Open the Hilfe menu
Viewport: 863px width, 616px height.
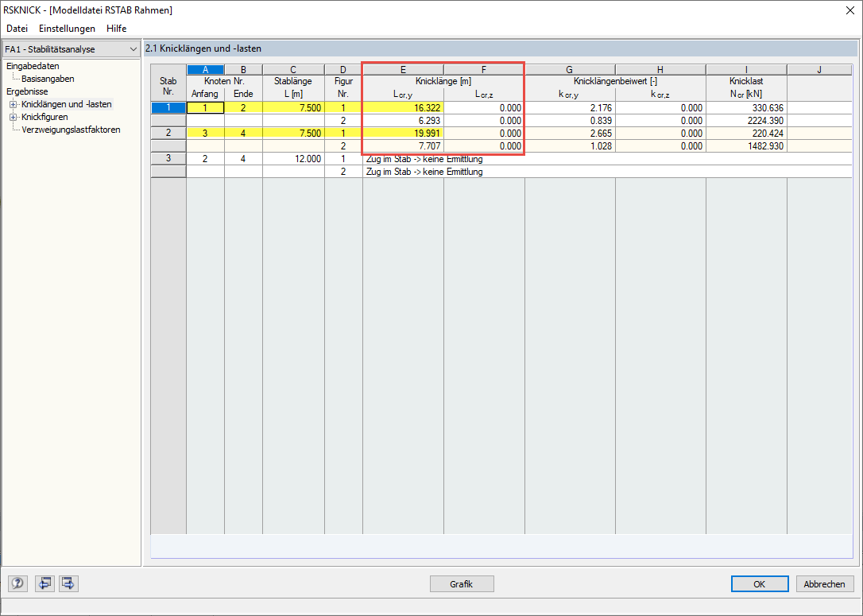coord(117,28)
